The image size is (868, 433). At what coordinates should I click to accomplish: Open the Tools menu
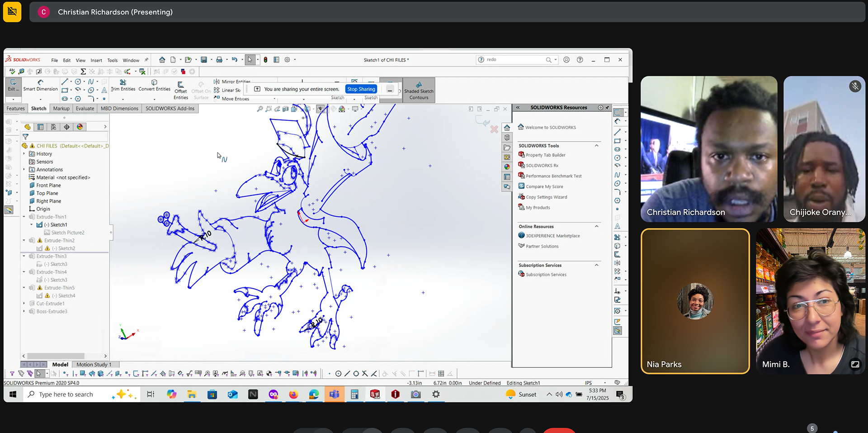point(112,60)
